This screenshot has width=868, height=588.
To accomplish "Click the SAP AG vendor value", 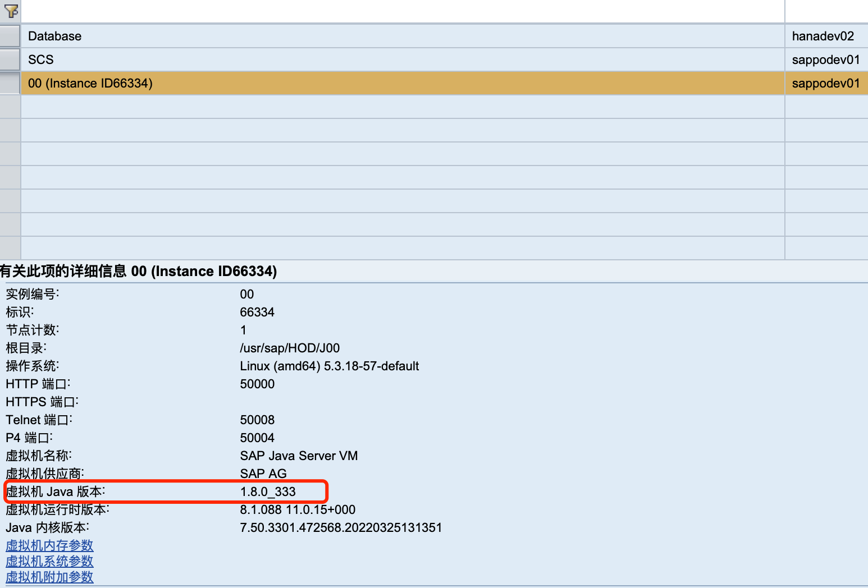I will 263,474.
